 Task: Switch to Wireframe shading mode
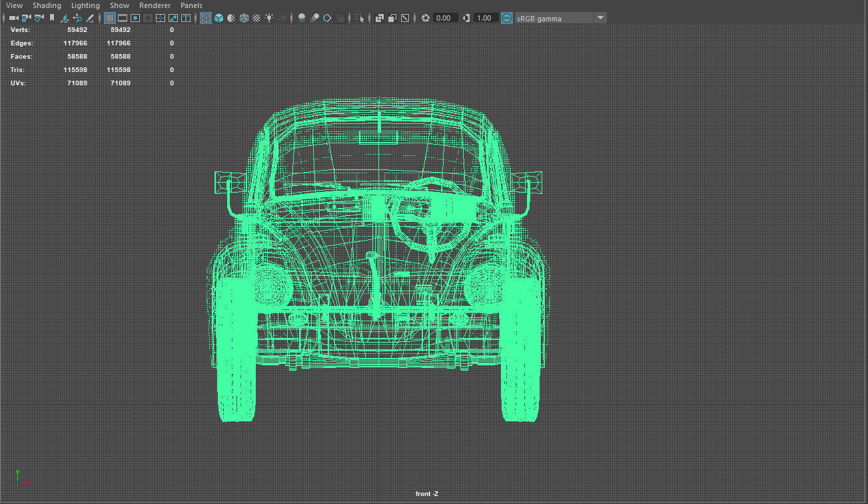(x=207, y=18)
